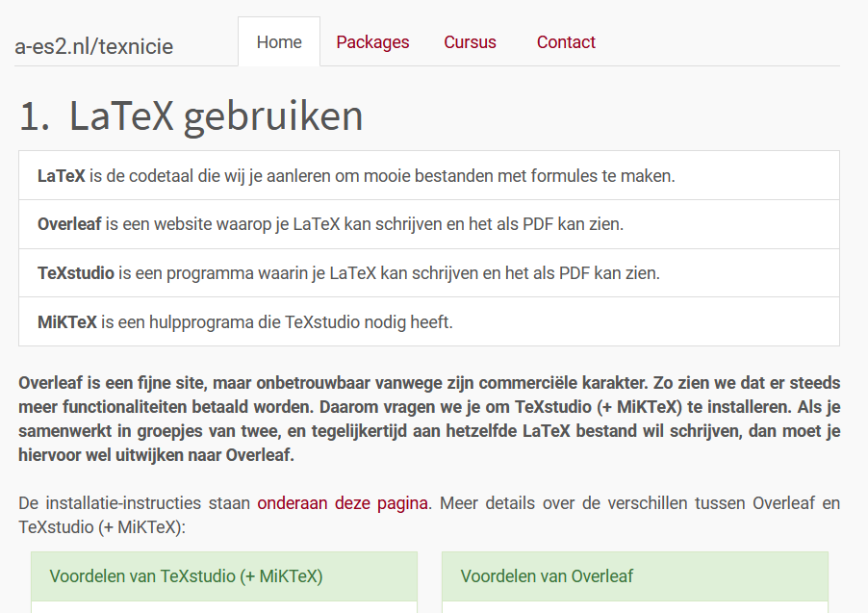Image resolution: width=868 pixels, height=613 pixels.
Task: Select the row starting with 'TeXstudio is een programma'
Action: (429, 273)
